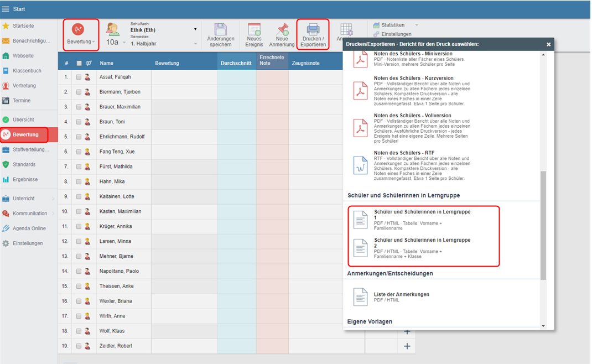
Task: Click Einstellungen link in the top toolbar
Action: (x=396, y=34)
